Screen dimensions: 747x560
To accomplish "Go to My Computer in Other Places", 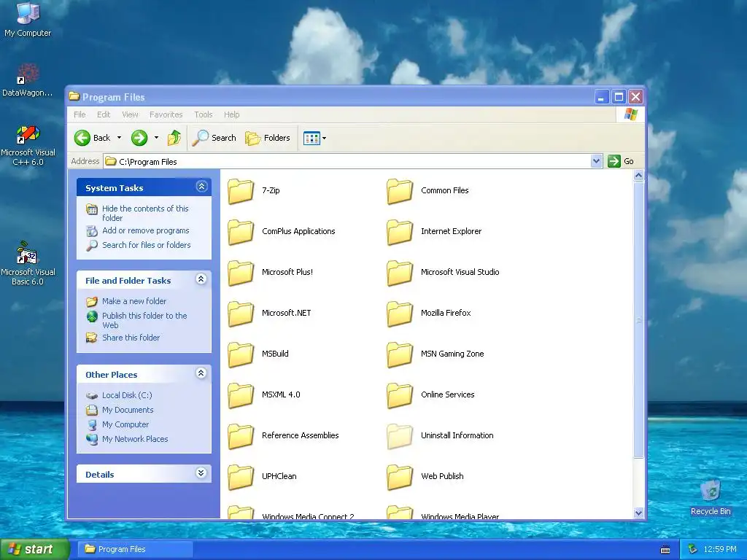I will (x=125, y=425).
